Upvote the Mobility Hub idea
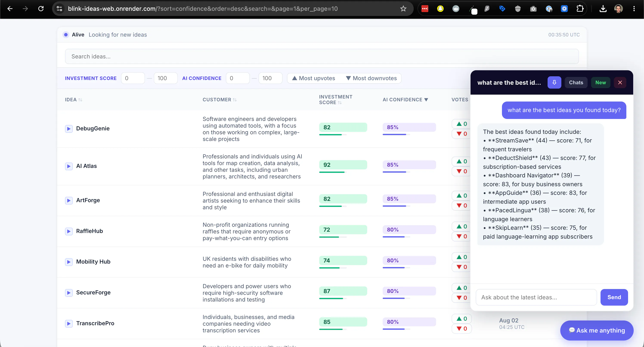Screen dimensions: 644x347 (461, 257)
